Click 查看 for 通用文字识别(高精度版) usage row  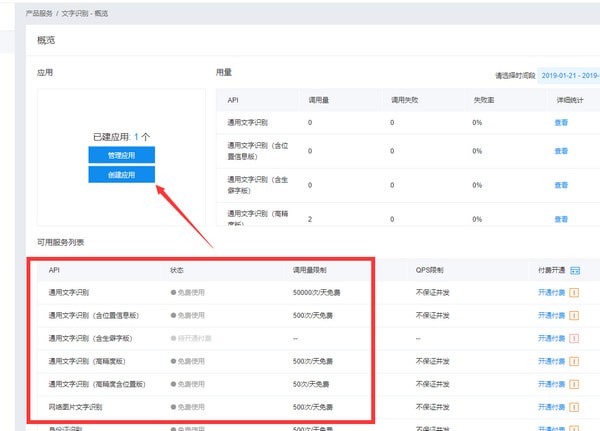561,219
